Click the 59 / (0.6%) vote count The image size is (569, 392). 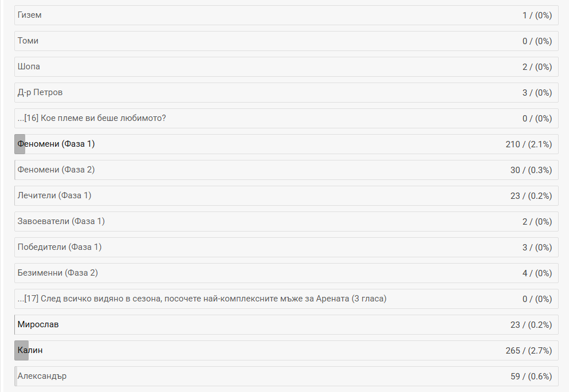(531, 377)
